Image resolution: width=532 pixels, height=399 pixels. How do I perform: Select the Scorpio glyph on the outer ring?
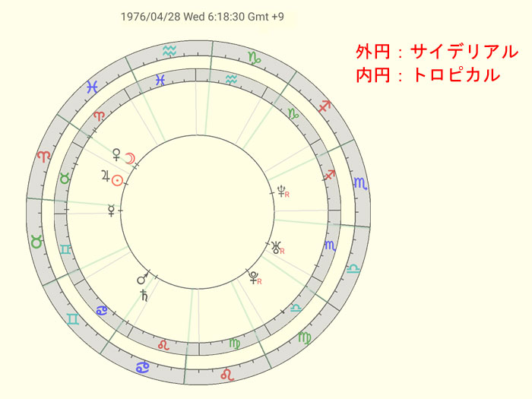[x=361, y=183]
